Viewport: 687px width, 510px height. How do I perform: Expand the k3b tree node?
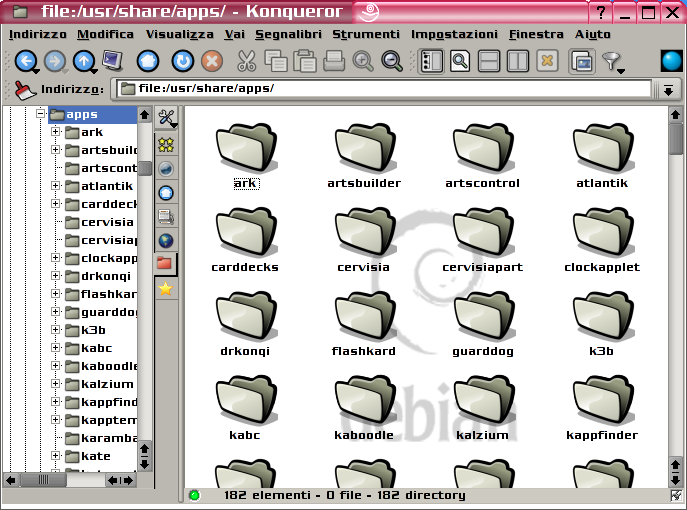(56, 329)
